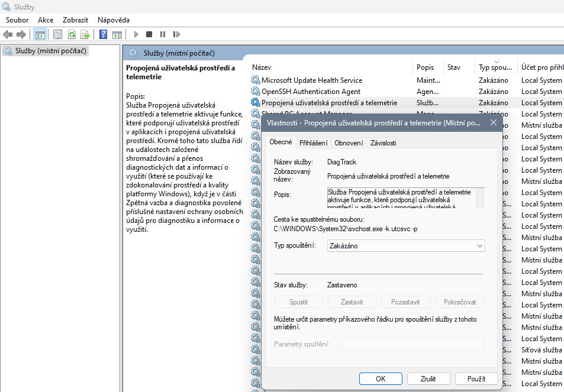Open the Nápověda menu

click(114, 20)
